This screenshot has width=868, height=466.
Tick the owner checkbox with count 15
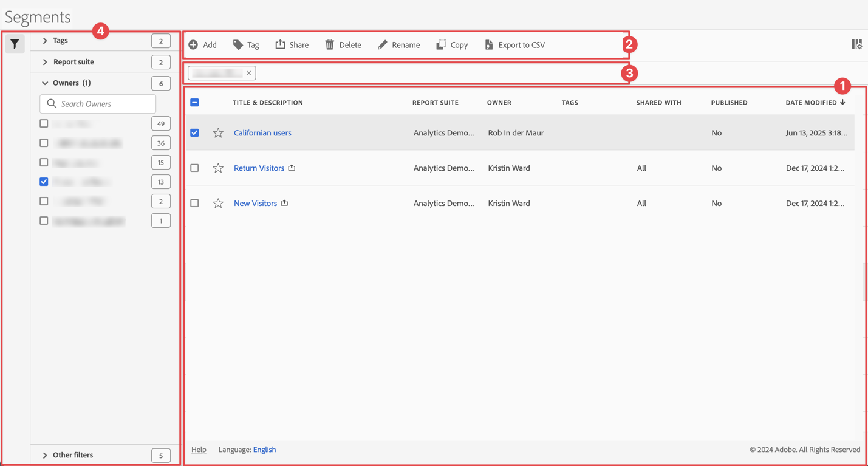44,162
